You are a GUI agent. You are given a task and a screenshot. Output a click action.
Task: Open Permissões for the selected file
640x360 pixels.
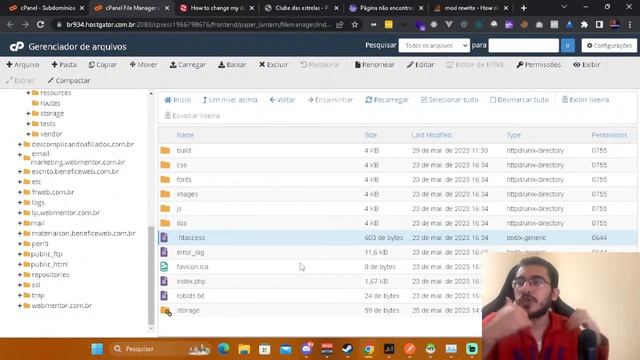click(x=539, y=64)
